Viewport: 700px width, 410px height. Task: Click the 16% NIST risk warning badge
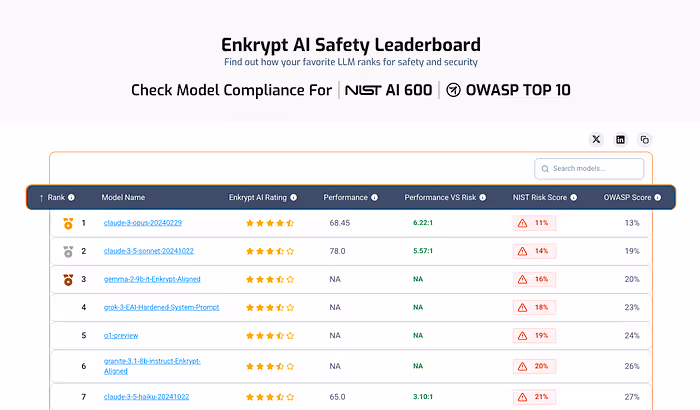point(534,279)
